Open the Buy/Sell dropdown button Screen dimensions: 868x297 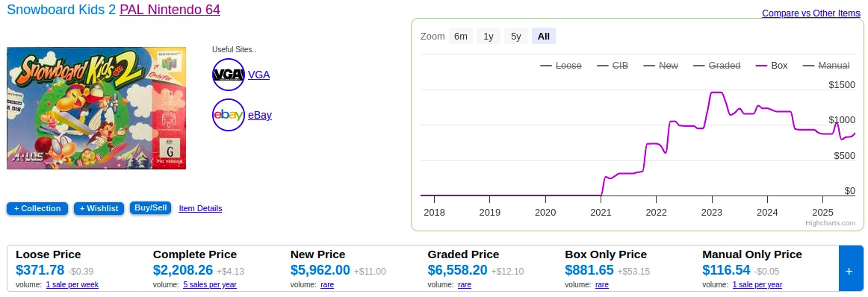(x=151, y=208)
